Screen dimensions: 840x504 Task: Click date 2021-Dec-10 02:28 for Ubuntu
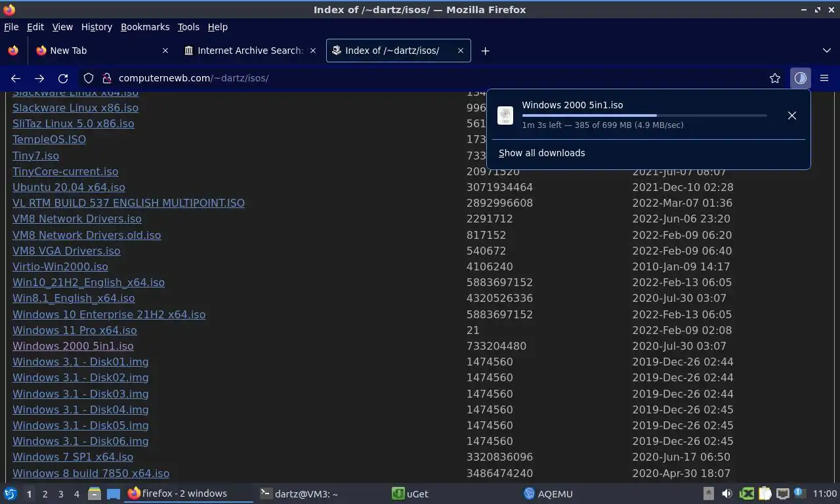click(682, 187)
